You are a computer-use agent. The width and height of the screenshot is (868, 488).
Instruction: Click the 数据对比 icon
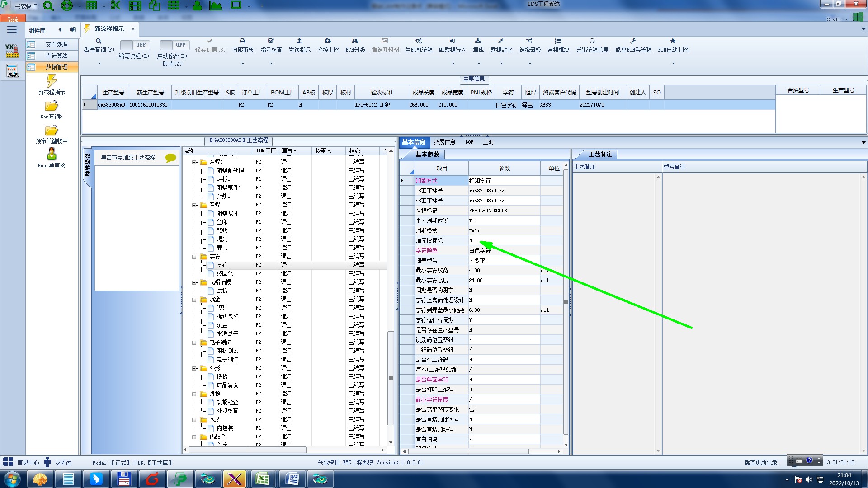point(501,41)
